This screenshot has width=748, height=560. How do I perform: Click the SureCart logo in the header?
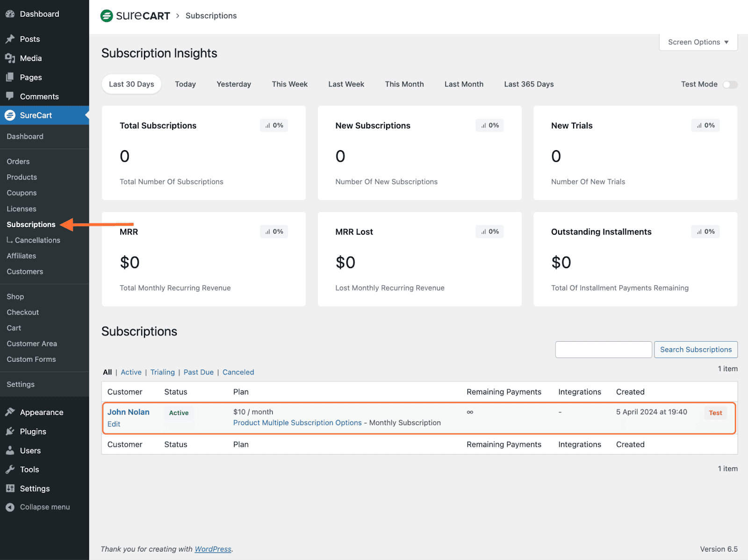[135, 16]
